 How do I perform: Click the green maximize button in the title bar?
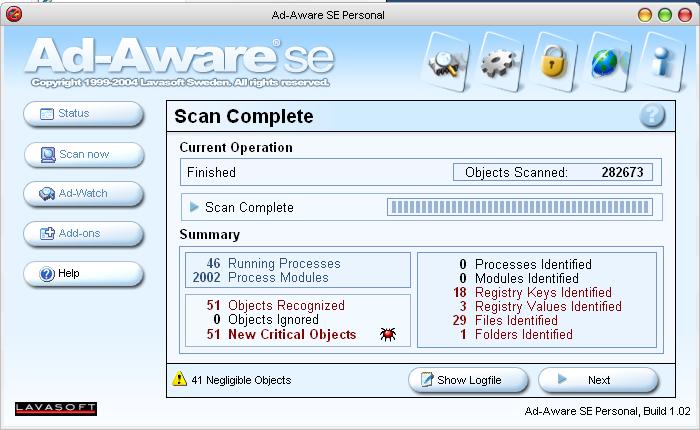tap(665, 15)
